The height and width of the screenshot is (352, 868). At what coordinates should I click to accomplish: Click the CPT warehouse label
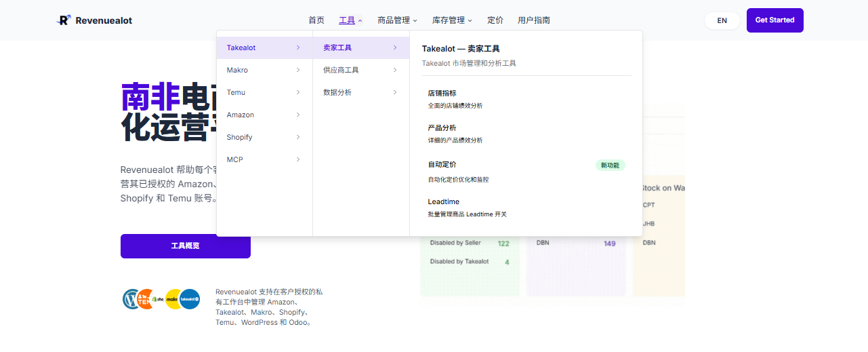tap(649, 205)
